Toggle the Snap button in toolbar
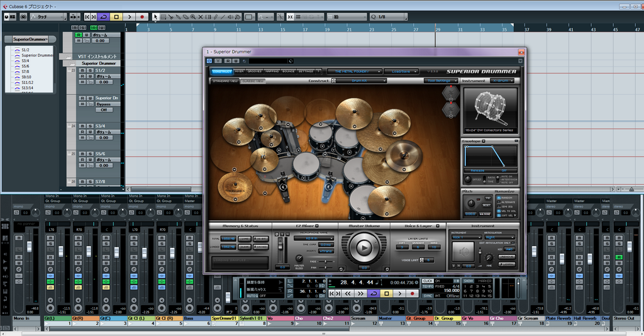The height and width of the screenshot is (336, 644). coord(290,17)
